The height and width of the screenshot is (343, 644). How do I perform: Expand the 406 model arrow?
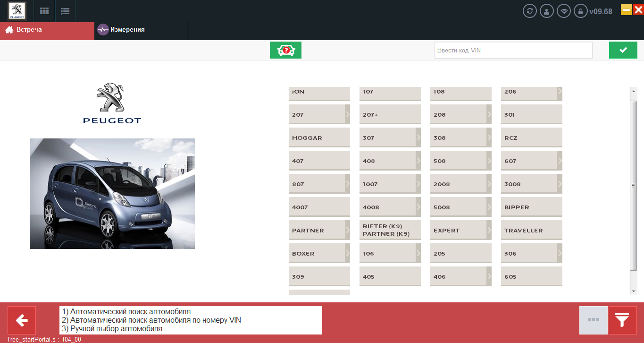pos(489,276)
